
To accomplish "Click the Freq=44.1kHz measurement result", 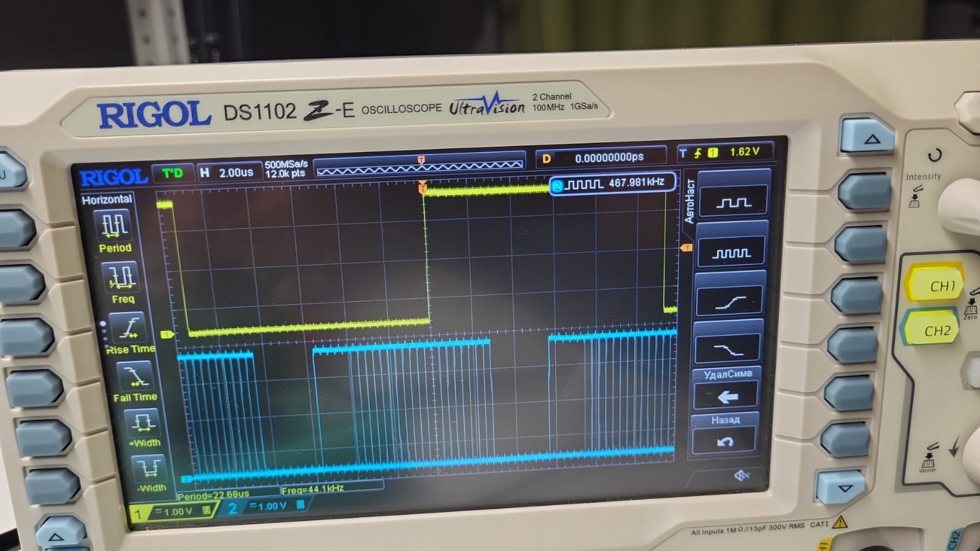I will tap(313, 489).
